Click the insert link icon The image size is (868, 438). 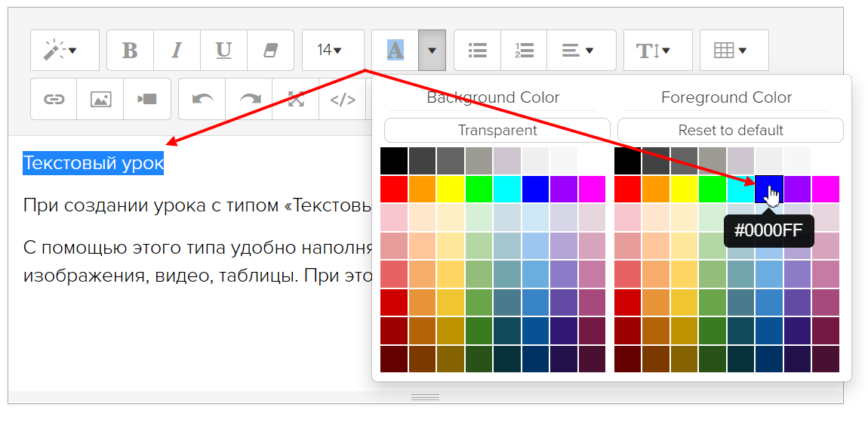click(54, 99)
